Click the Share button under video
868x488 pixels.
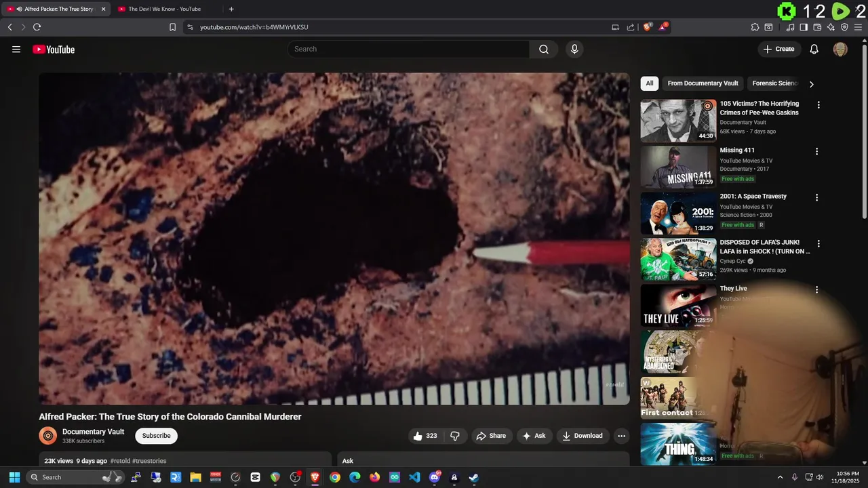pyautogui.click(x=491, y=436)
